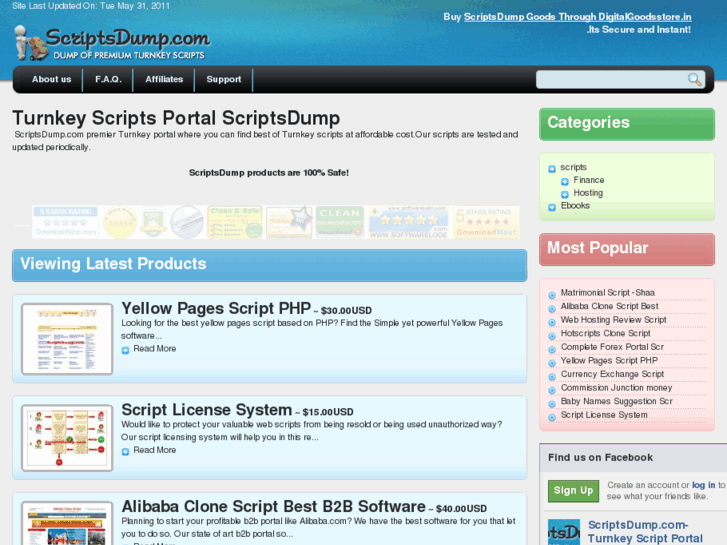
Task: Click the Clean & Safe certification badge
Action: (235, 222)
